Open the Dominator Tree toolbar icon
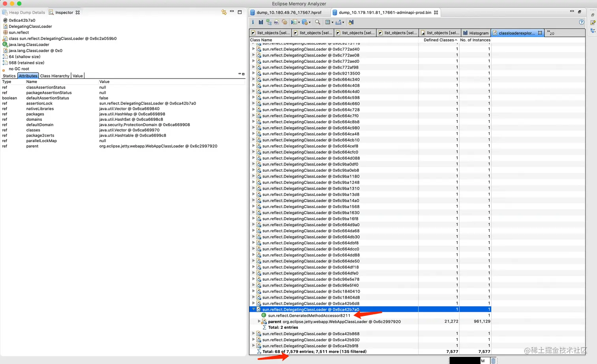Viewport: 597px width, 364px height. pyautogui.click(x=269, y=22)
